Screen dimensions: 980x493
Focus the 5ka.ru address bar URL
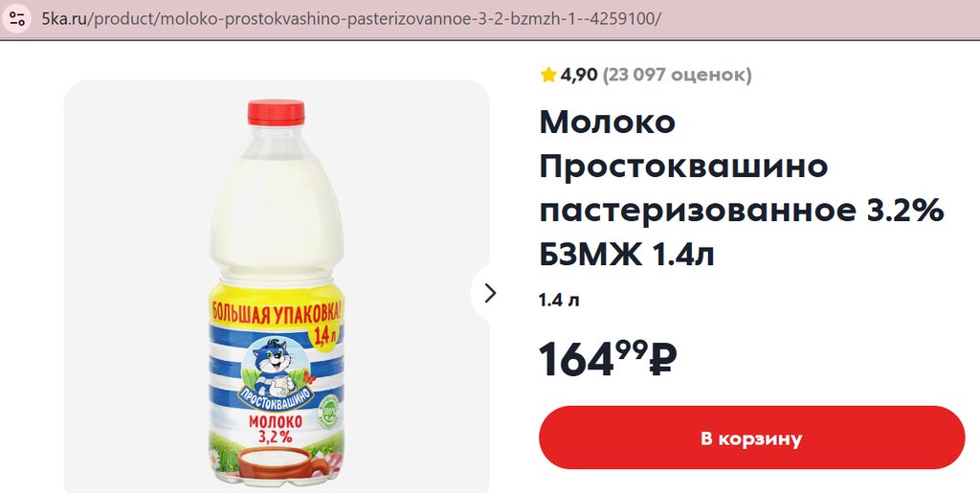point(350,19)
